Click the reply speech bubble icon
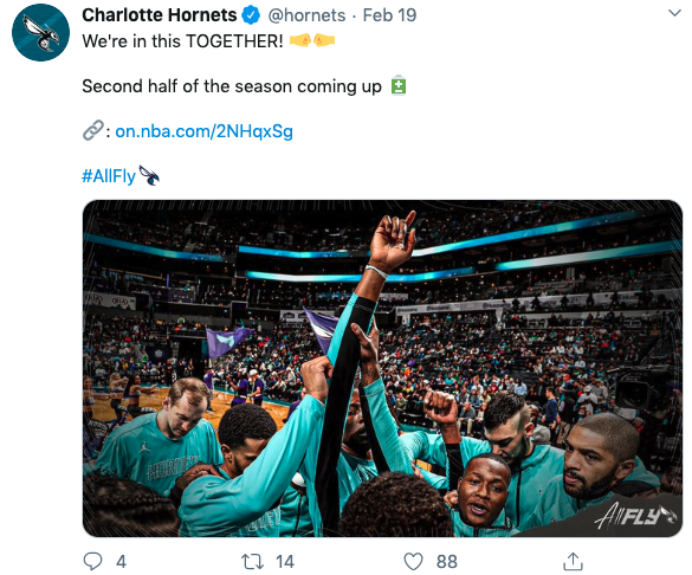 point(93,561)
